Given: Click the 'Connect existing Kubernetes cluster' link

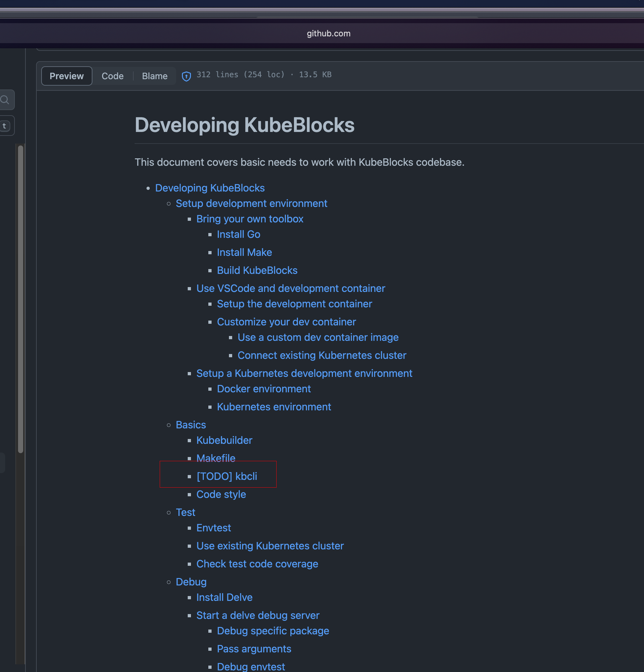Looking at the screenshot, I should [321, 355].
